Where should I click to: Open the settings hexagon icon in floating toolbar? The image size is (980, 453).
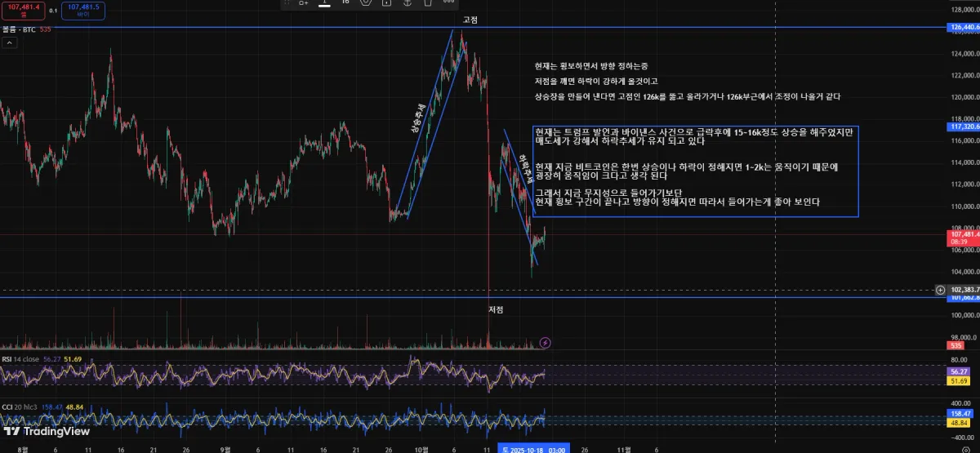coord(366,2)
